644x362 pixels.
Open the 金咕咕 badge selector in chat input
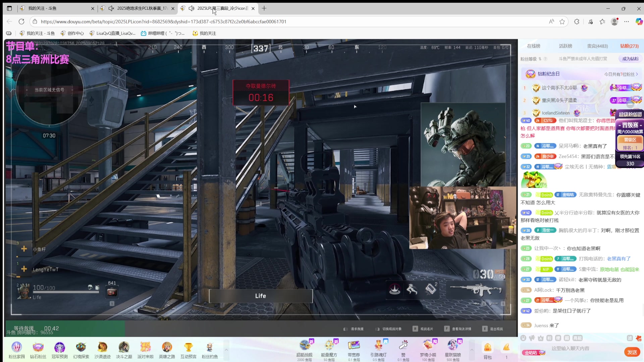pos(533,353)
